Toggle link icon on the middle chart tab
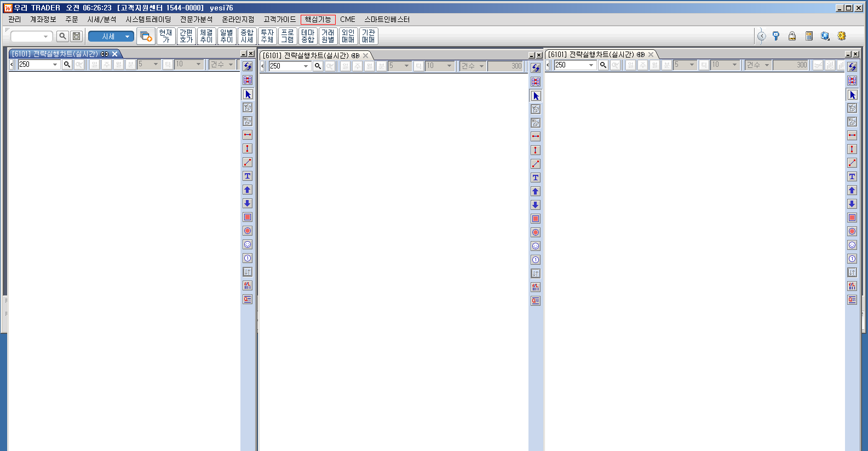Screen dimensions: 868x451 click(355, 55)
